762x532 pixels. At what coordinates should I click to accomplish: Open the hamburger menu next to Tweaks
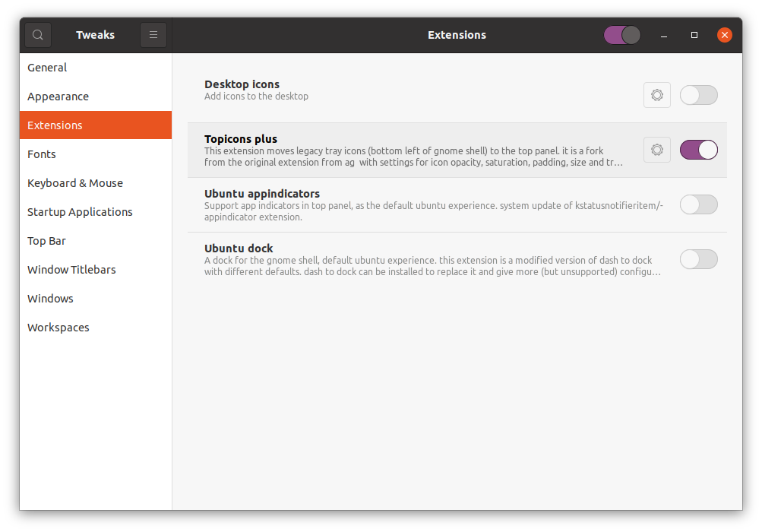(153, 35)
